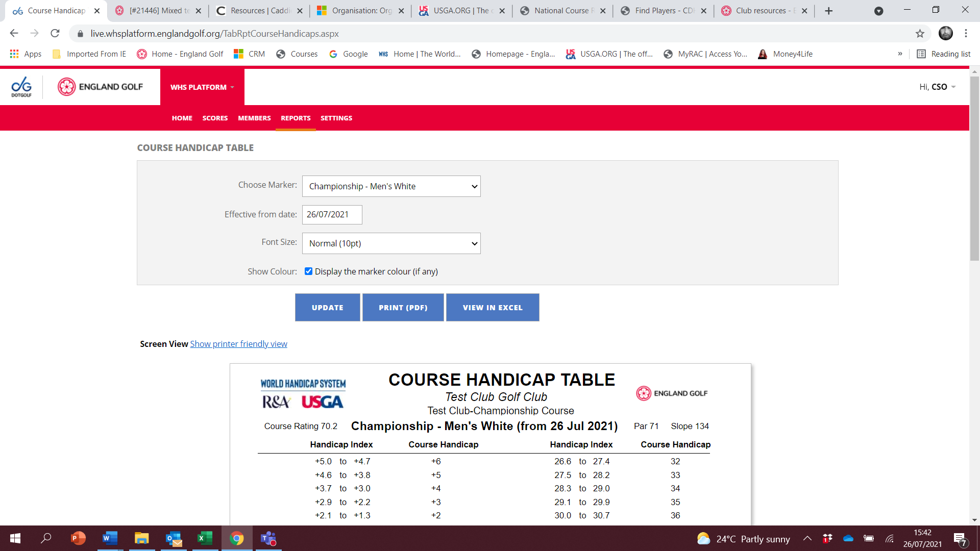Screen dimensions: 980x551
Task: Go to the Scores menu
Action: (215, 118)
